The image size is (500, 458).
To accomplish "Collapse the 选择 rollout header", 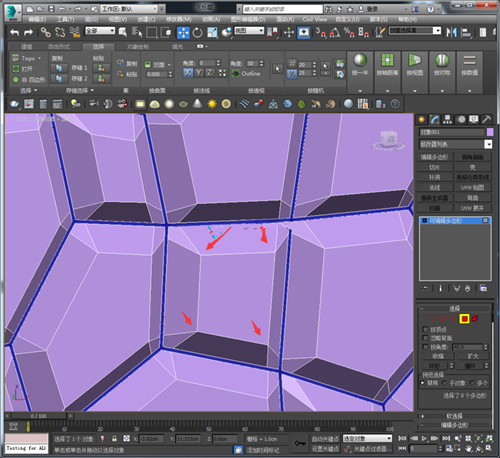I will (455, 309).
